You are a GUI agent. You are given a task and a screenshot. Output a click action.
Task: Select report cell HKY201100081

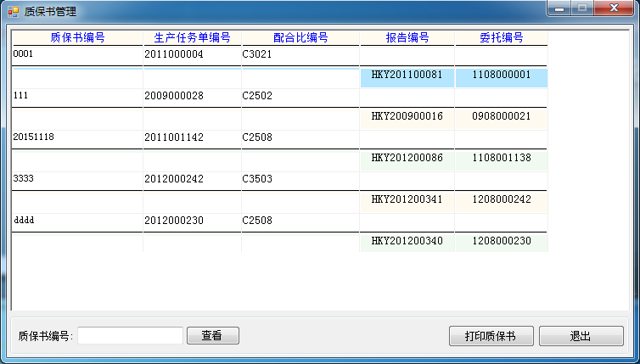click(407, 76)
